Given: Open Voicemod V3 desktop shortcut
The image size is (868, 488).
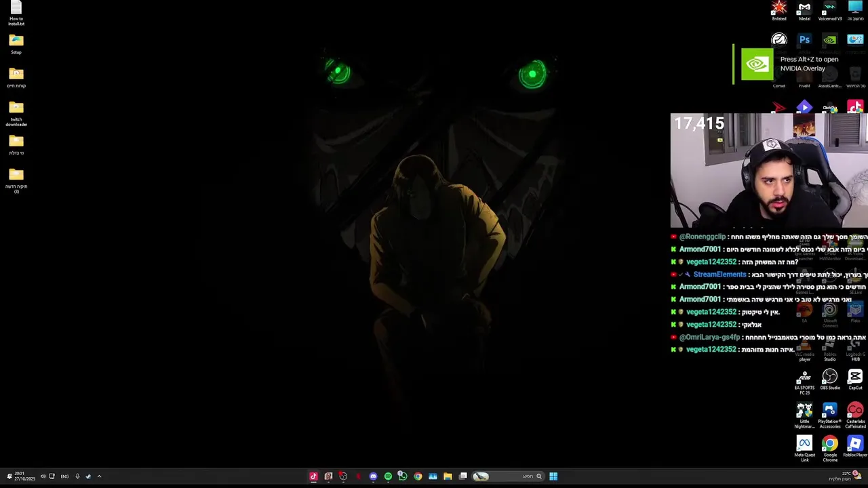Looking at the screenshot, I should [830, 11].
